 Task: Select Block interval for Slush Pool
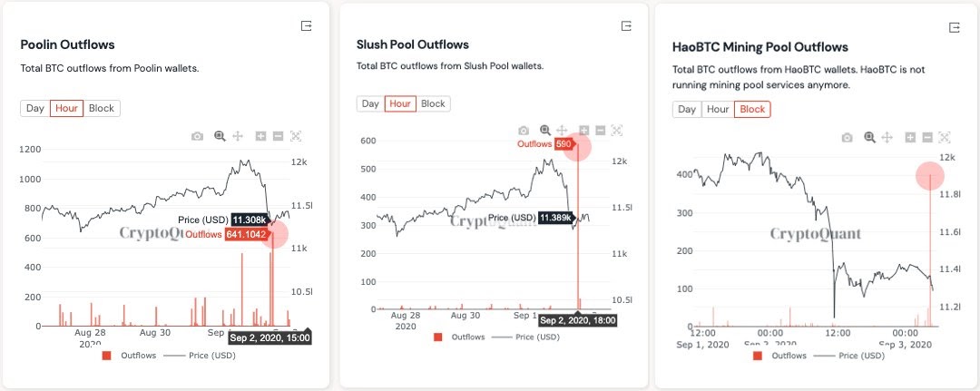tap(434, 103)
